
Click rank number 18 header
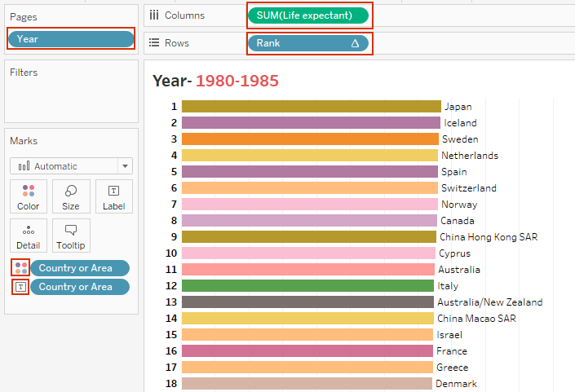pyautogui.click(x=171, y=384)
